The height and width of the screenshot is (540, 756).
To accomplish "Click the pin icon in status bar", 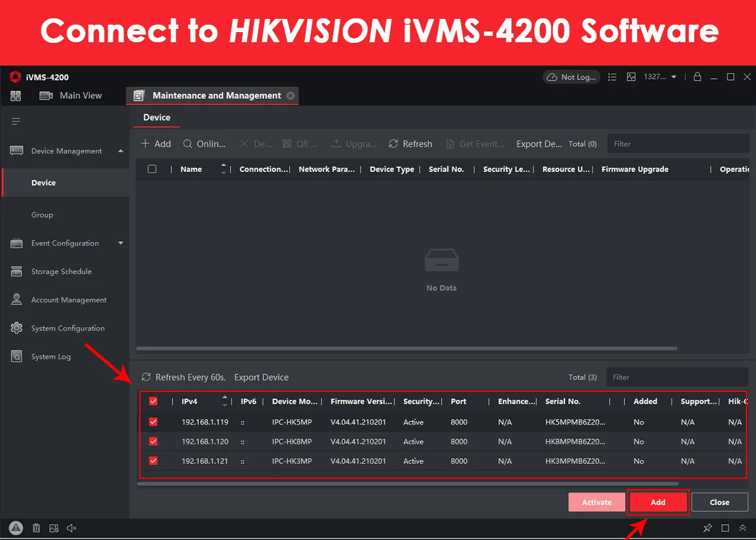I will 707,528.
